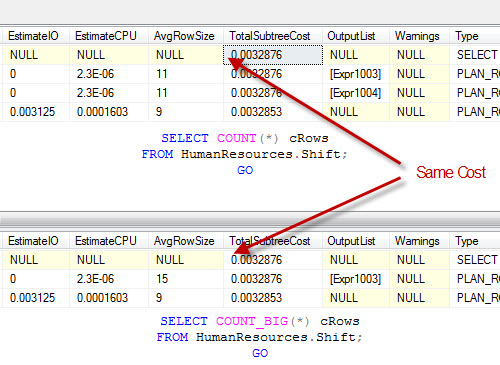500x365 pixels.
Task: Click EstimateCPU column header in lower grid
Action: pyautogui.click(x=108, y=241)
